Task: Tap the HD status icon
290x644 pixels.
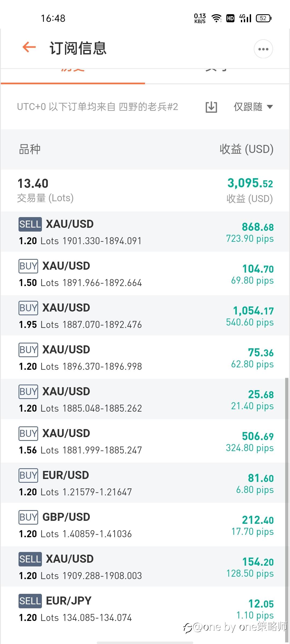Action: 230,18
